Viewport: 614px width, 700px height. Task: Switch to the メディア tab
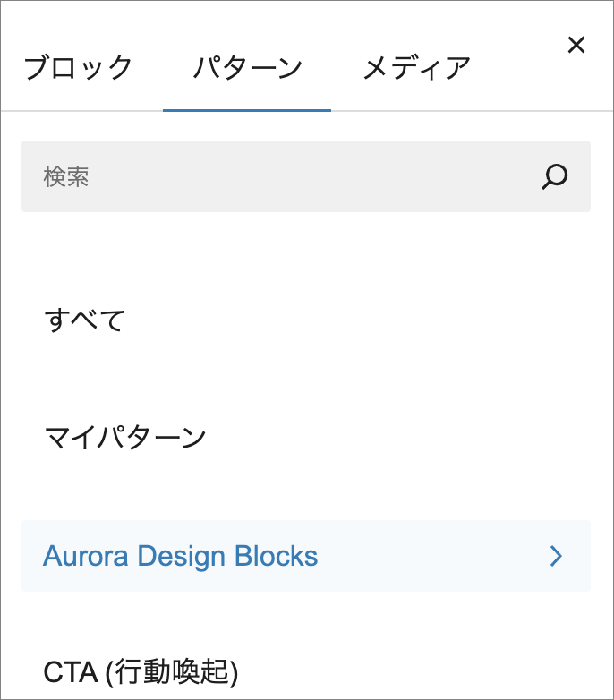click(416, 68)
